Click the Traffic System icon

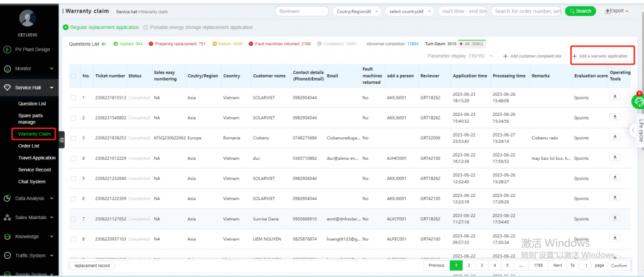[x=7, y=256]
